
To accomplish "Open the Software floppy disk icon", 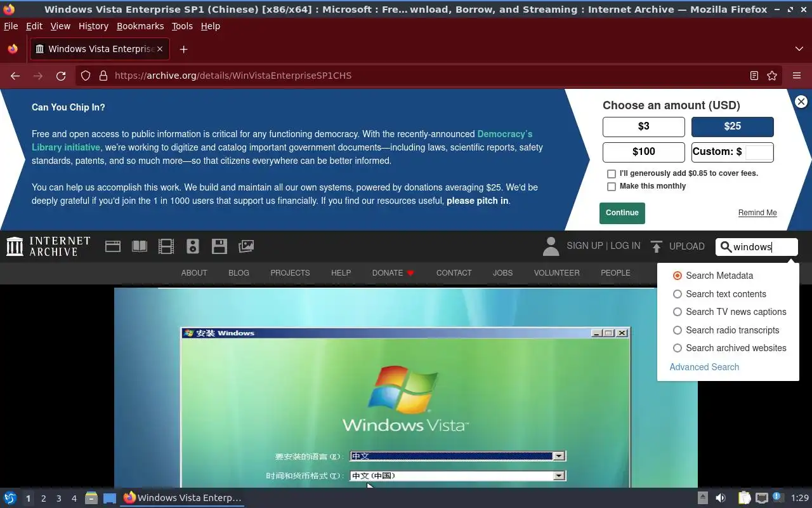I will click(x=219, y=246).
